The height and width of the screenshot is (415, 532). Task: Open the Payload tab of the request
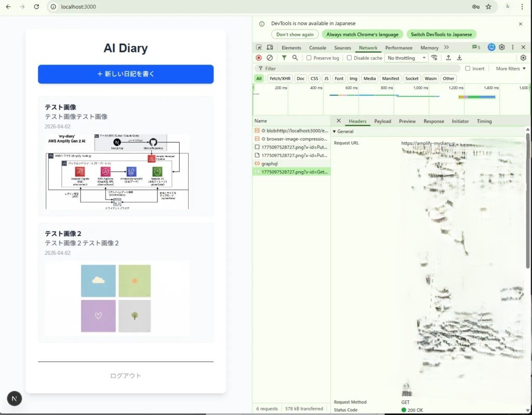[x=382, y=121]
